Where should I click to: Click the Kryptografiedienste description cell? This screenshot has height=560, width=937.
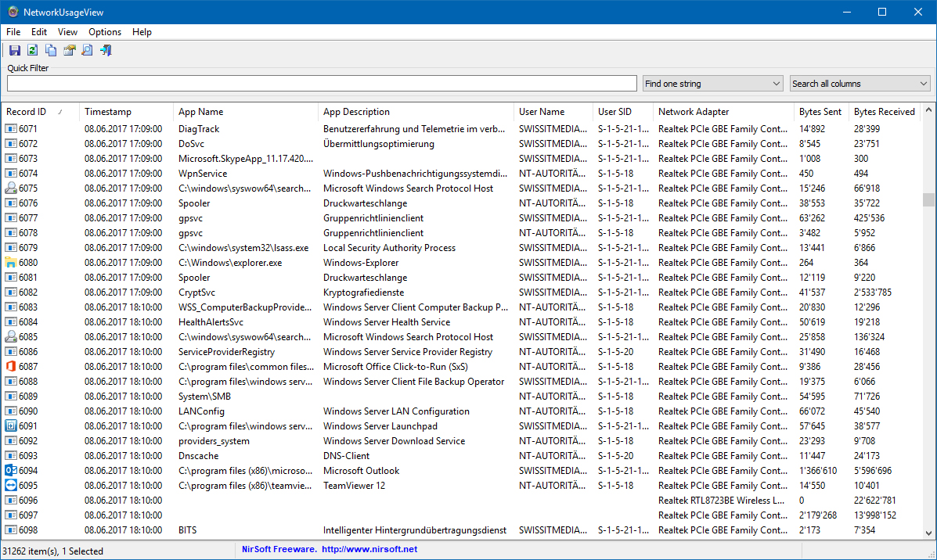click(x=363, y=293)
